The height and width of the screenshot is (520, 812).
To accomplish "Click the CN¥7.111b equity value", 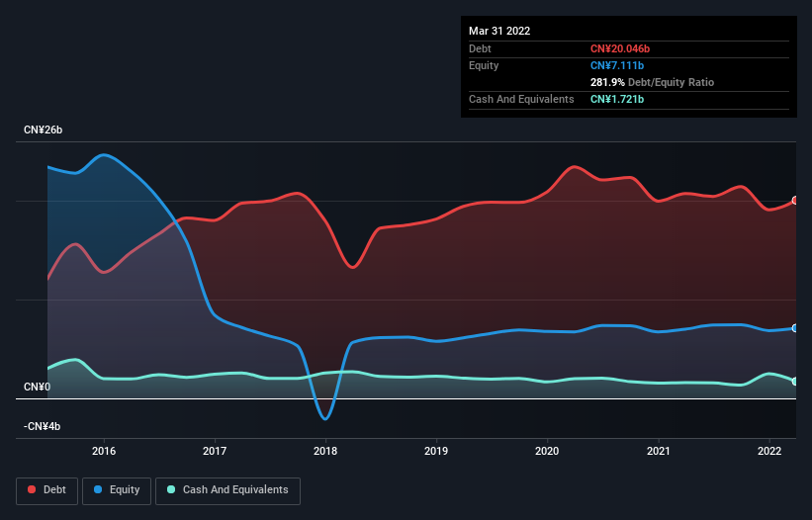I will [x=617, y=65].
